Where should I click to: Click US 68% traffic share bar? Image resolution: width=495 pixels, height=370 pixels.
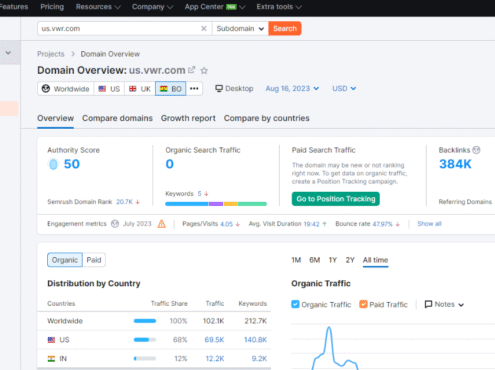[x=145, y=340]
